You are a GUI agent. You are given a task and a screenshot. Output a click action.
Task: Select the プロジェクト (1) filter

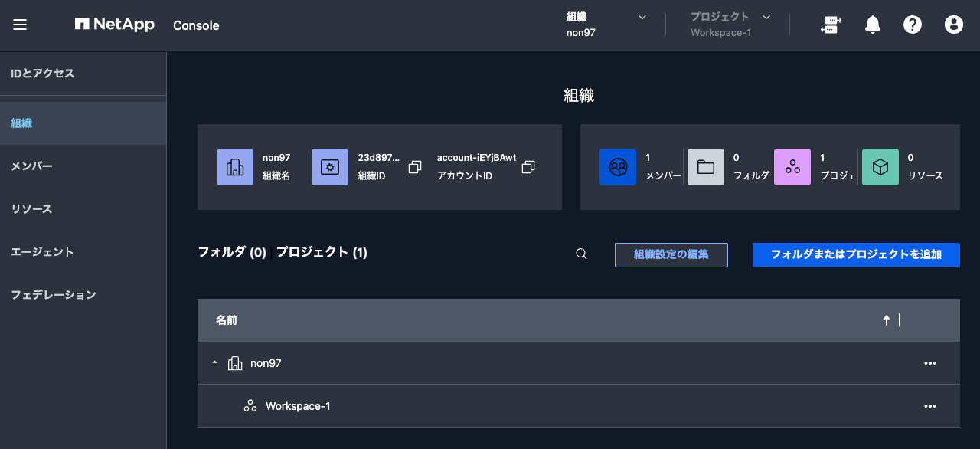coord(322,252)
